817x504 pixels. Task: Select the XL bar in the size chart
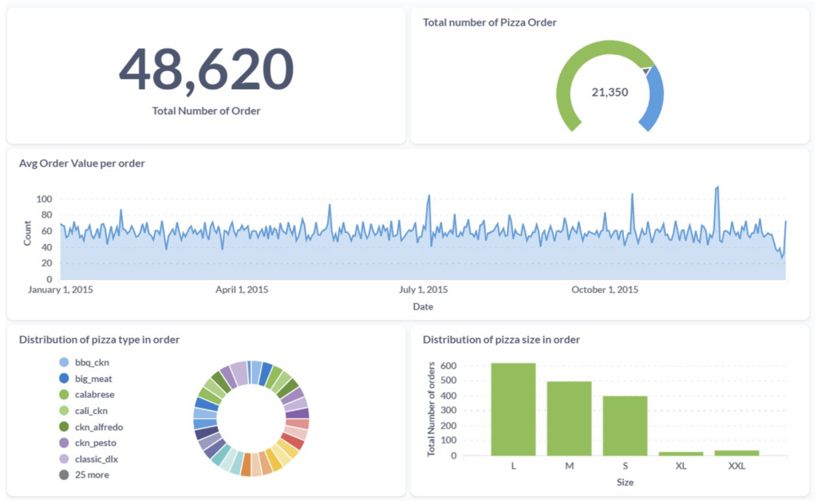[681, 453]
